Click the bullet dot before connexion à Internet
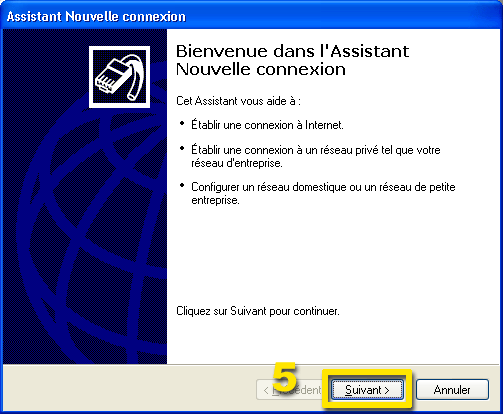This screenshot has height=414, width=503. tap(182, 123)
